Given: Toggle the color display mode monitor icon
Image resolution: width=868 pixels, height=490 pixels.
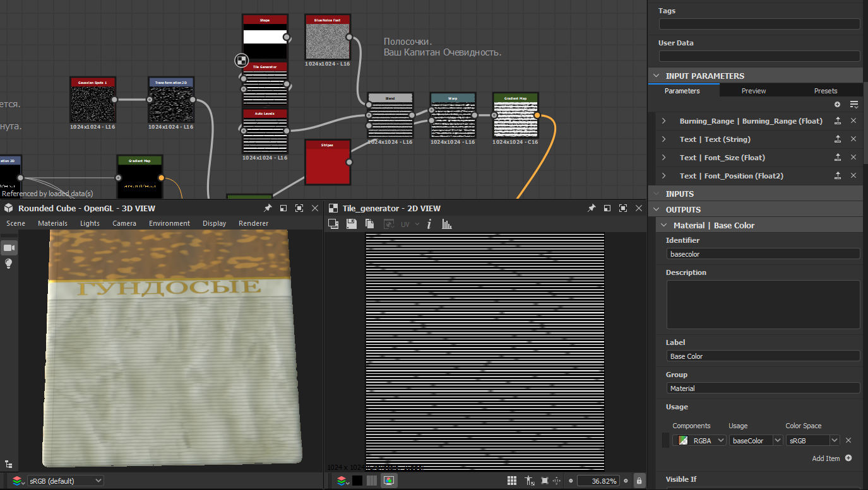Looking at the screenshot, I should 389,481.
